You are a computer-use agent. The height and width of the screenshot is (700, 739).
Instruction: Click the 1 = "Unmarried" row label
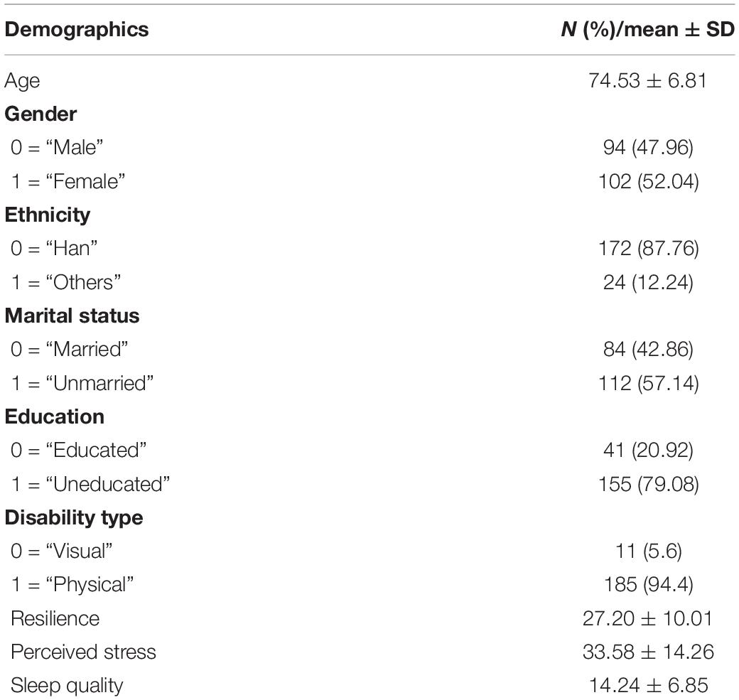(82, 383)
